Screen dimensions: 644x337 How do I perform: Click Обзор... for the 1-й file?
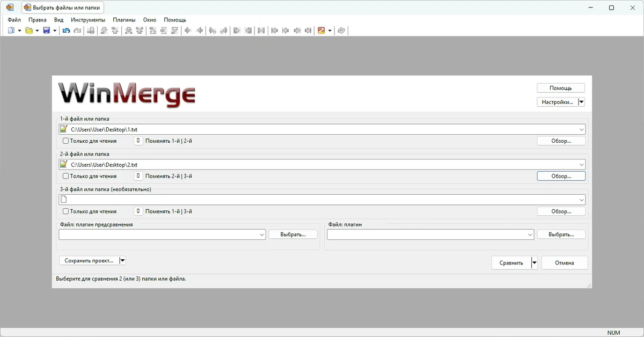point(561,141)
